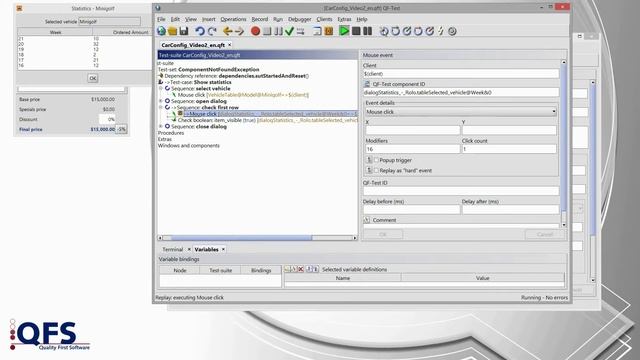Open the Edit menu
Viewport: 640px width, 360px height.
click(175, 19)
